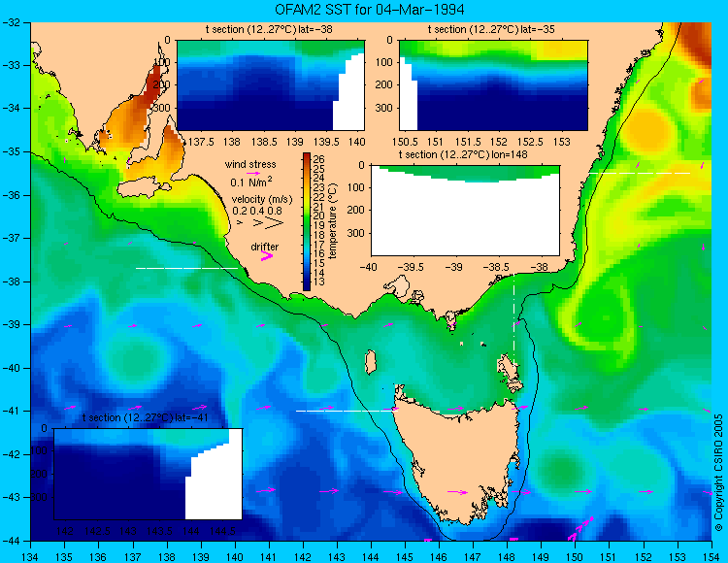Click the warm orange eddy near 152.5E, 34.5S
The image size is (728, 563).
point(647,131)
